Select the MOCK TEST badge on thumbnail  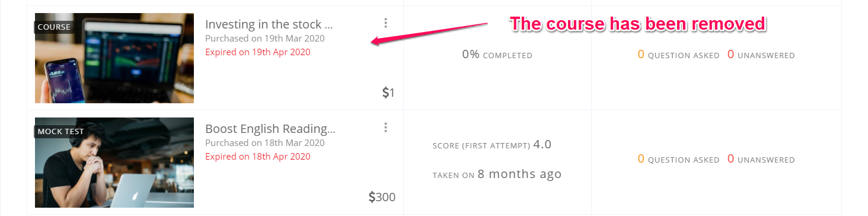click(61, 131)
